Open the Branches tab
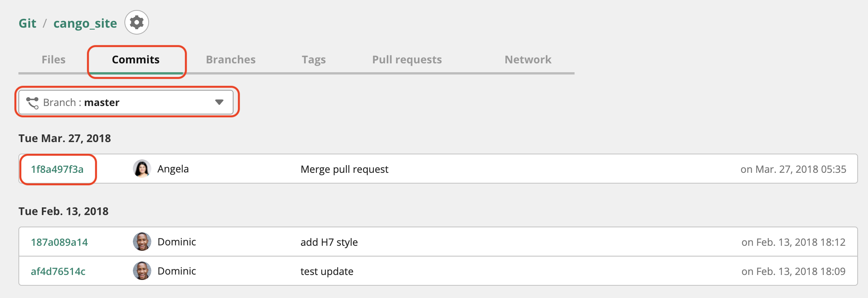This screenshot has width=868, height=298. tap(231, 60)
